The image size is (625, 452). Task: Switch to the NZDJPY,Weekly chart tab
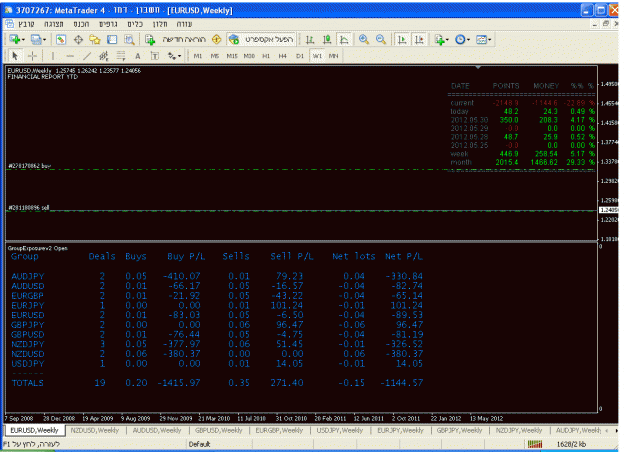519,430
